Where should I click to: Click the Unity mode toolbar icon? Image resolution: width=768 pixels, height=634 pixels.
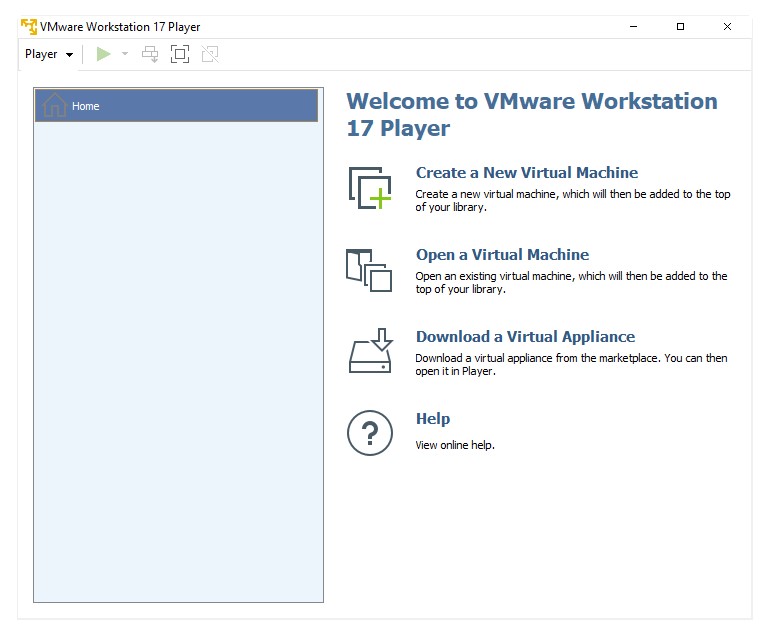(x=210, y=54)
